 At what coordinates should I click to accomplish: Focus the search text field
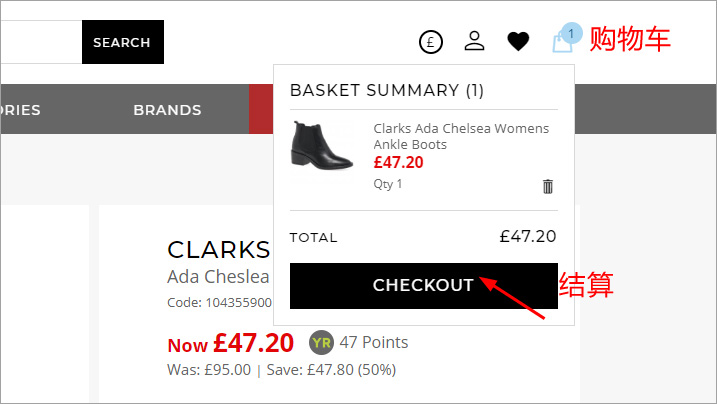point(40,42)
